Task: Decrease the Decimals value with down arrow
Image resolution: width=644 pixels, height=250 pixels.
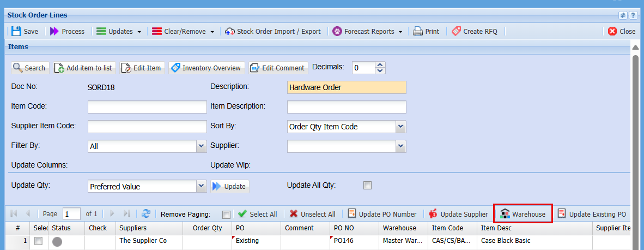Action: pos(380,71)
